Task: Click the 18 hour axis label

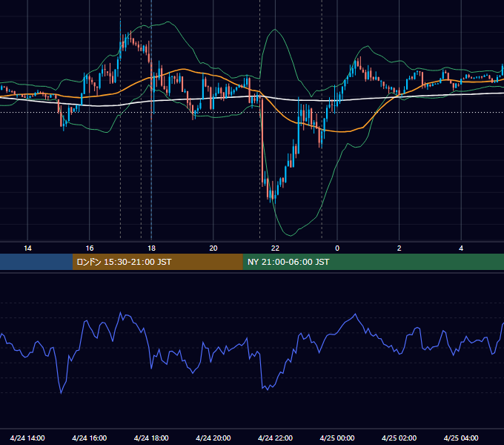Action: pos(151,248)
